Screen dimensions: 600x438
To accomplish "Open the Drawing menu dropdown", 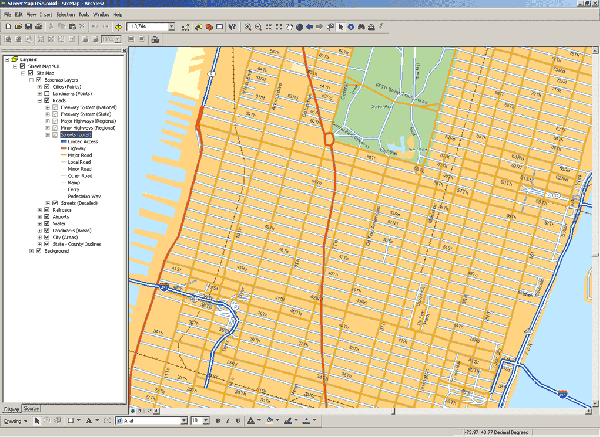I will tap(15, 421).
